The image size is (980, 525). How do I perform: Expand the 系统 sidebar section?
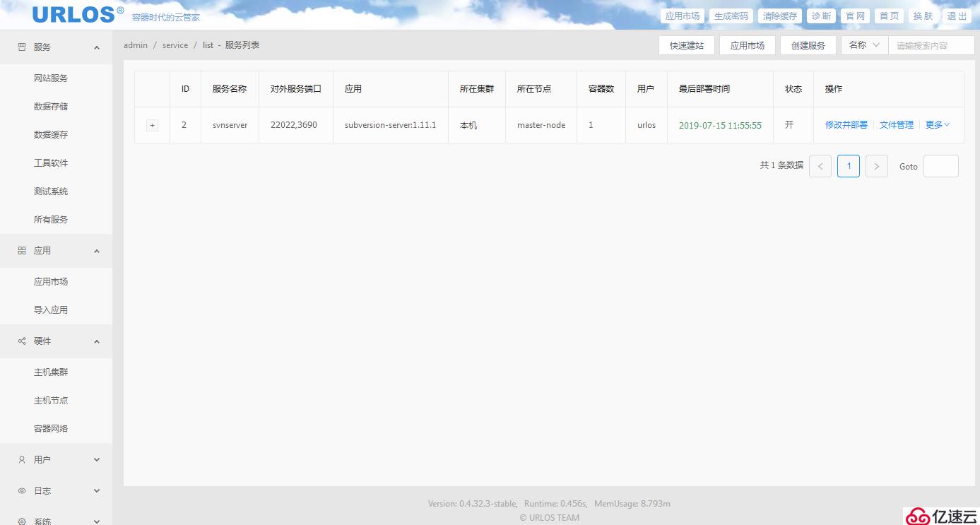click(97, 521)
